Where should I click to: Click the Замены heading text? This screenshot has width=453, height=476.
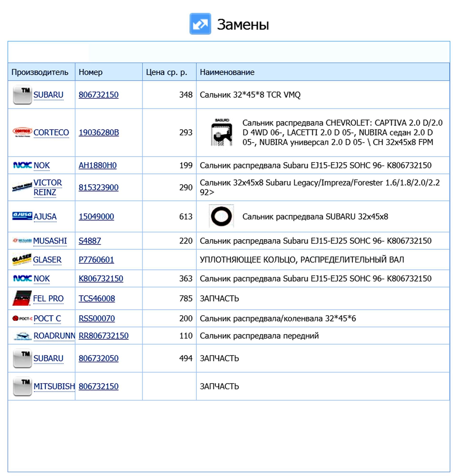click(243, 25)
